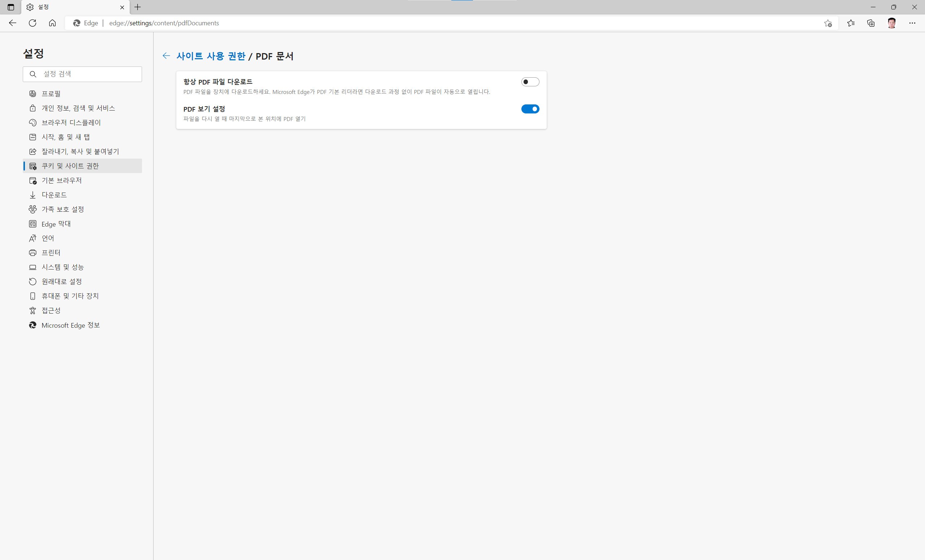The width and height of the screenshot is (925, 560).
Task: Open the Favorites list icon
Action: [x=851, y=23]
